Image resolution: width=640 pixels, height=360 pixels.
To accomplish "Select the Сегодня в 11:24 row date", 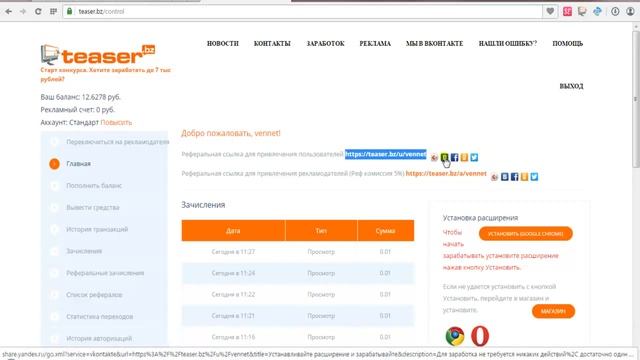I will 233,273.
